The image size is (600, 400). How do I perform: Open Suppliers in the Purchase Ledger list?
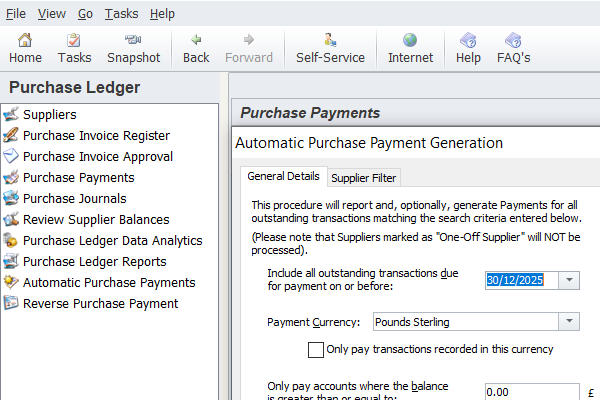(x=50, y=114)
